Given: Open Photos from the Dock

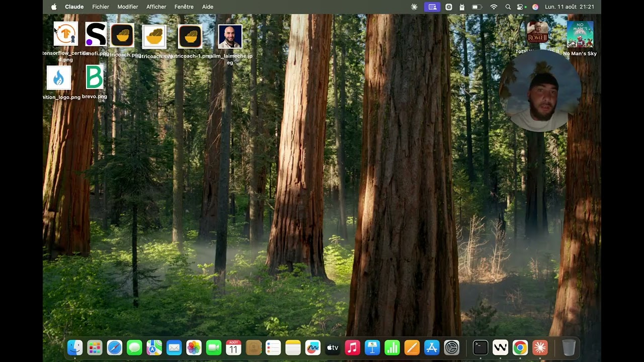Looking at the screenshot, I should coord(194,347).
